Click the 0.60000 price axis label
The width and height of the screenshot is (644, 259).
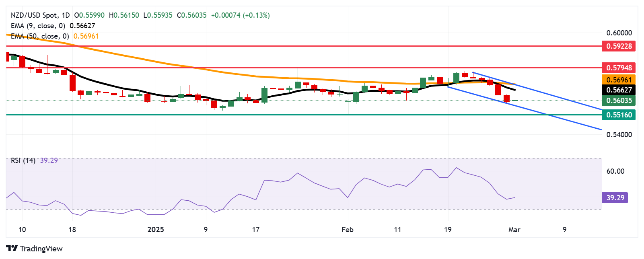(619, 33)
